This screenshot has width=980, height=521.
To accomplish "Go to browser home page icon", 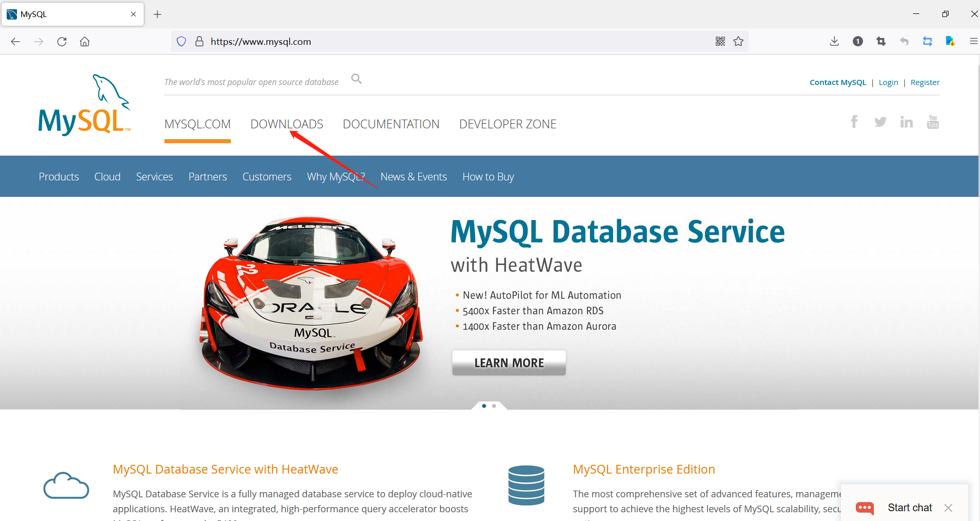I will click(x=85, y=42).
